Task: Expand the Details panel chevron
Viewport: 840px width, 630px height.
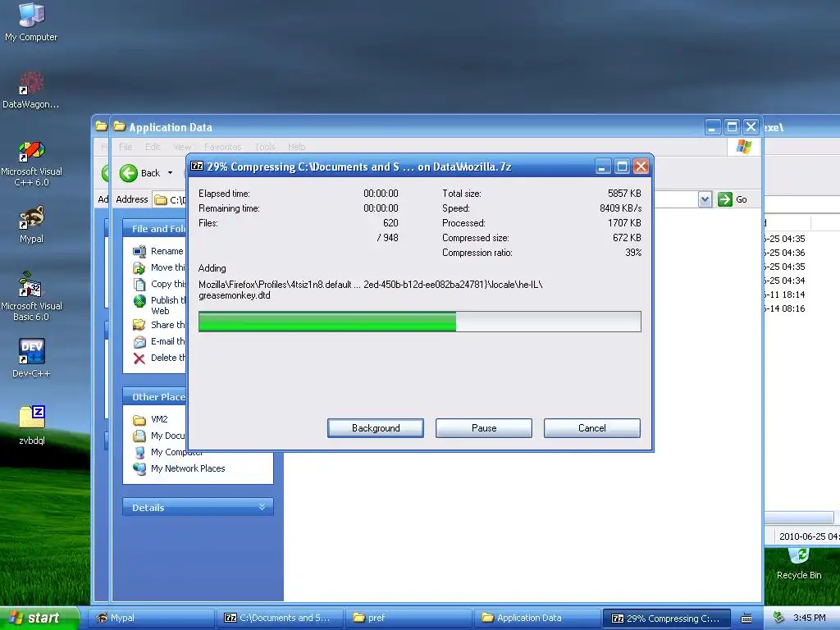Action: pyautogui.click(x=262, y=507)
